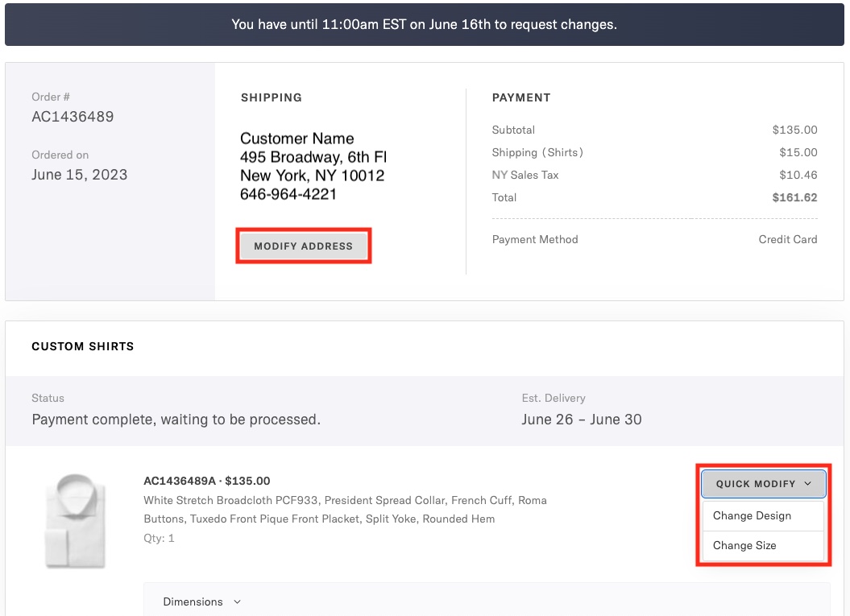Click the Modify Address button
Viewport: 850px width, 616px height.
(x=303, y=246)
